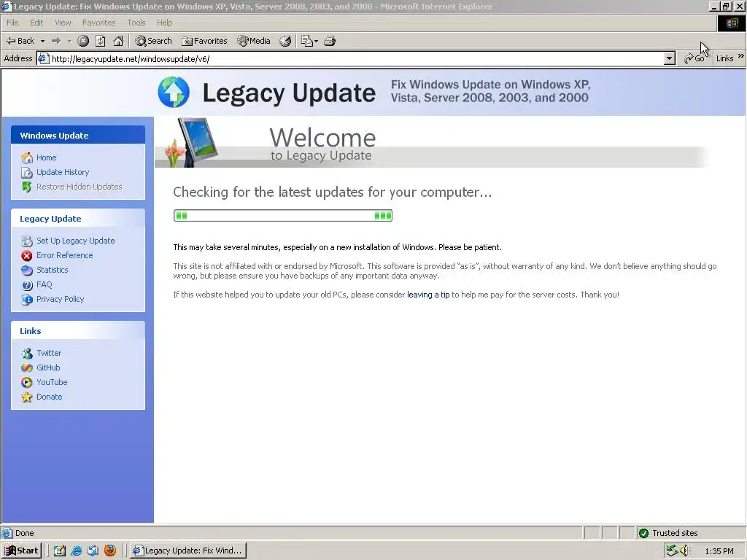This screenshot has width=747, height=560.
Task: Open the Error Reference link
Action: [65, 255]
